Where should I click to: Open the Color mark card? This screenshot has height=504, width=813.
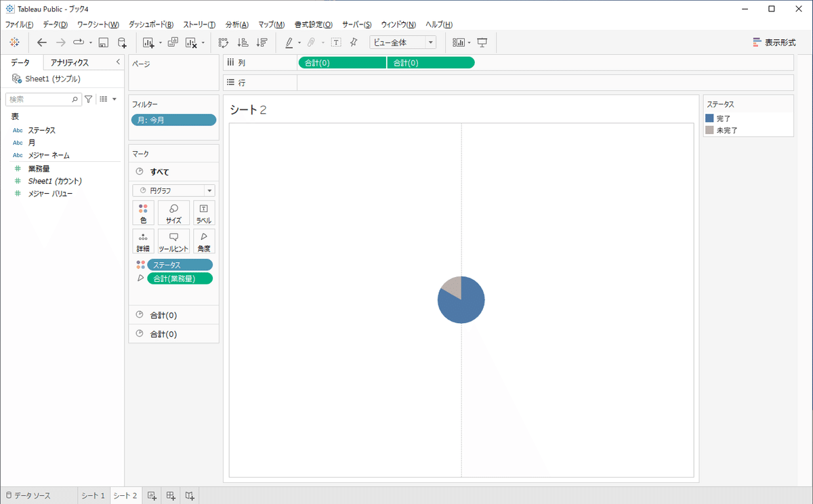(143, 213)
